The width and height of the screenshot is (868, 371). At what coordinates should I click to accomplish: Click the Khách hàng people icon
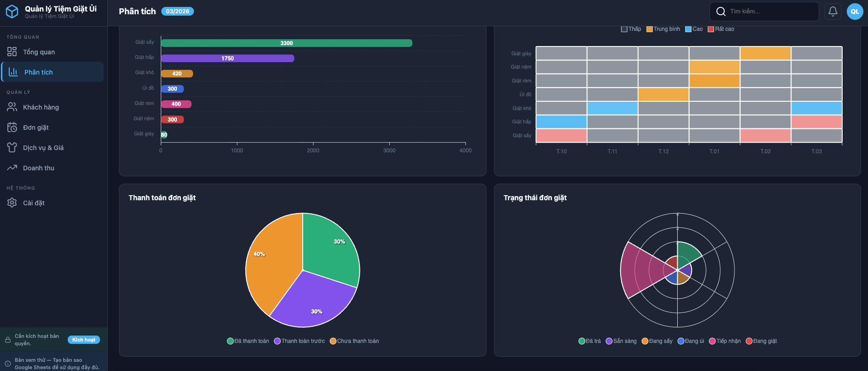[x=12, y=107]
